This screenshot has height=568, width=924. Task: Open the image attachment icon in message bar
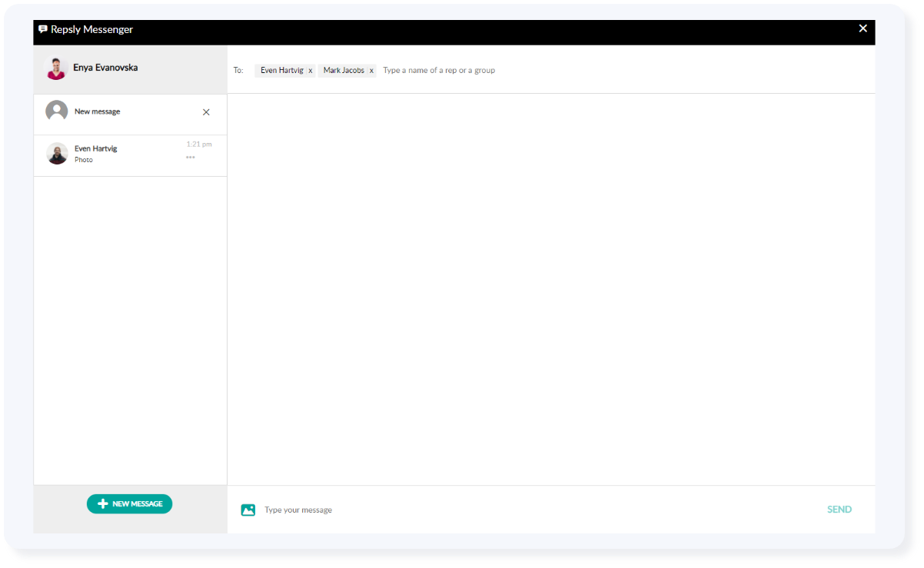click(248, 509)
